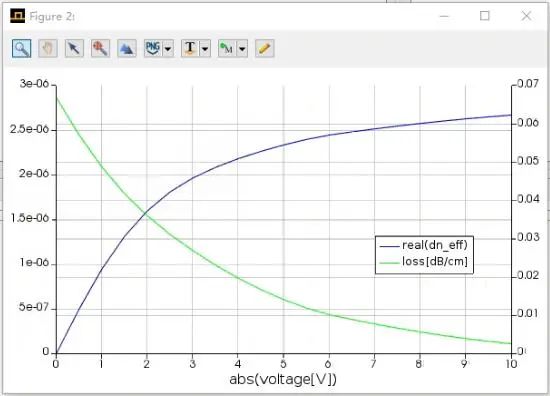The width and height of the screenshot is (550, 396).
Task: Click the marker M icon
Action: tap(227, 48)
